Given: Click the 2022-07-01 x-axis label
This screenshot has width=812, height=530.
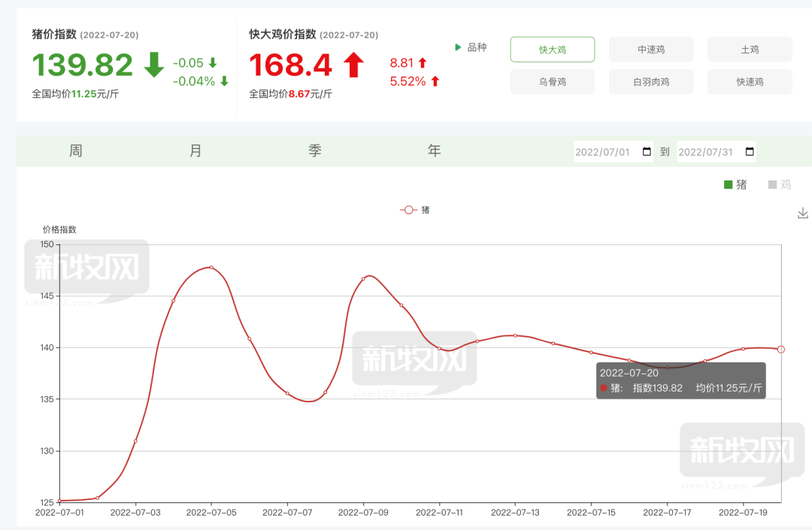Looking at the screenshot, I should click(59, 513).
